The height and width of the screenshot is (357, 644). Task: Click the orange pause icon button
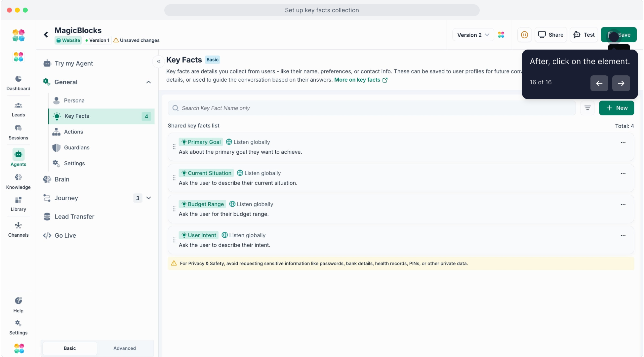tap(524, 35)
